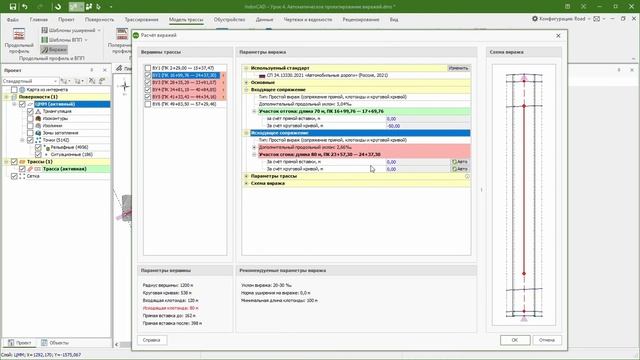Click the pointer icon in quick access toolbar
The image size is (640, 360).
coord(98,7)
